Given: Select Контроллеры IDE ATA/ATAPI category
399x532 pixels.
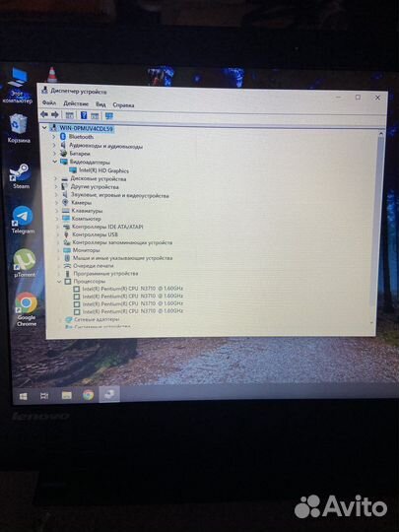Looking at the screenshot, I should coord(107,227).
